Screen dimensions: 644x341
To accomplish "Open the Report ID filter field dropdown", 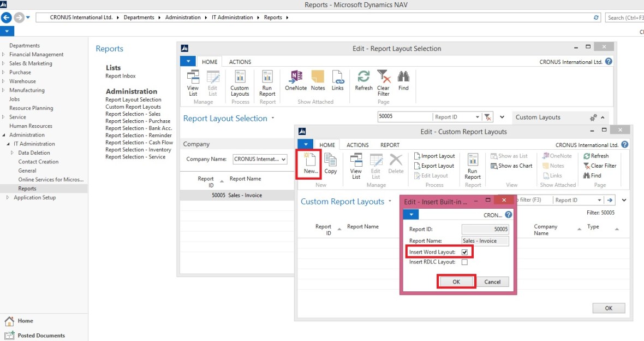I will tap(478, 117).
